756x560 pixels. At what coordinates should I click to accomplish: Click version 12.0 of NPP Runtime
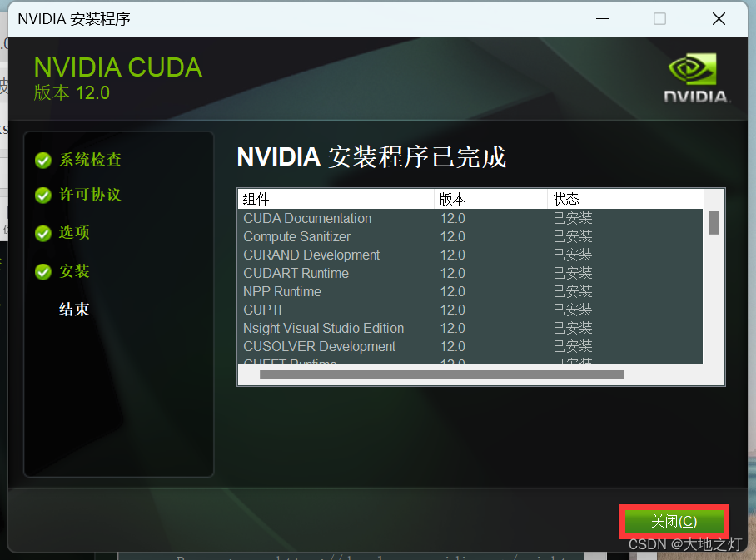pyautogui.click(x=452, y=291)
